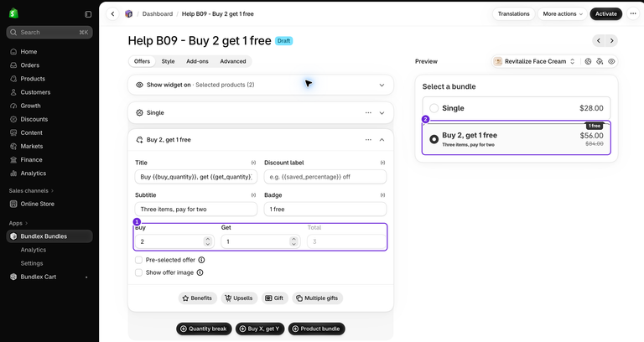Click the Shopify logo icon
The height and width of the screenshot is (342, 644).
click(x=13, y=13)
